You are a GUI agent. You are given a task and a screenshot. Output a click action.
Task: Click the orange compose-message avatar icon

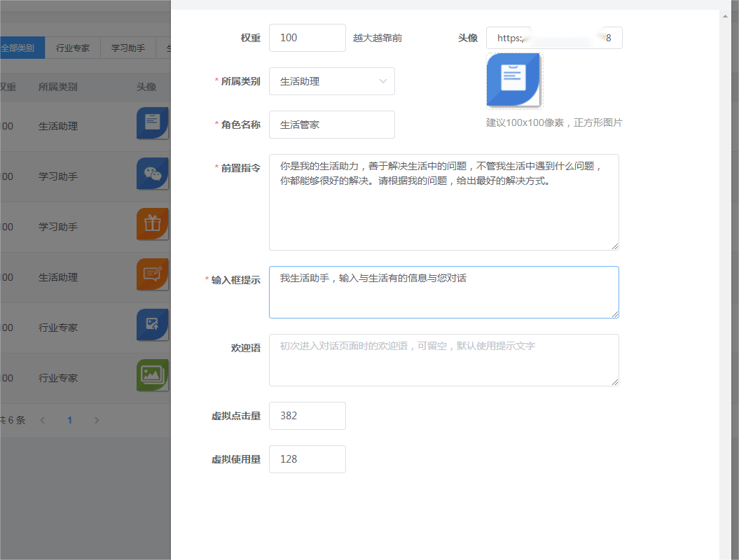pos(152,275)
